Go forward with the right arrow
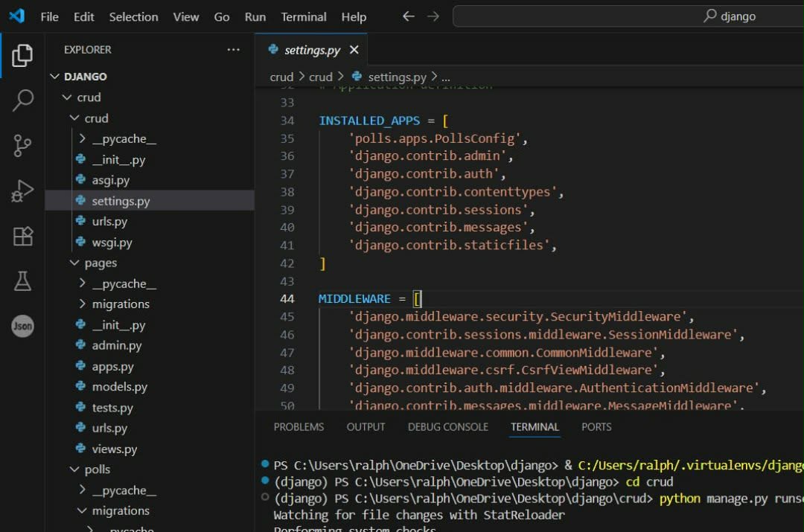Image resolution: width=804 pixels, height=532 pixels. (x=433, y=16)
